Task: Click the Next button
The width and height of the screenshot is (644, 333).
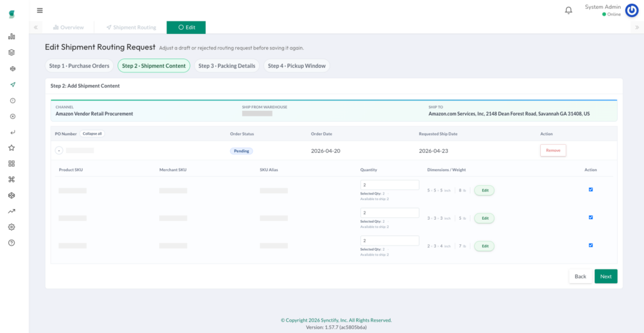Action: [x=606, y=276]
